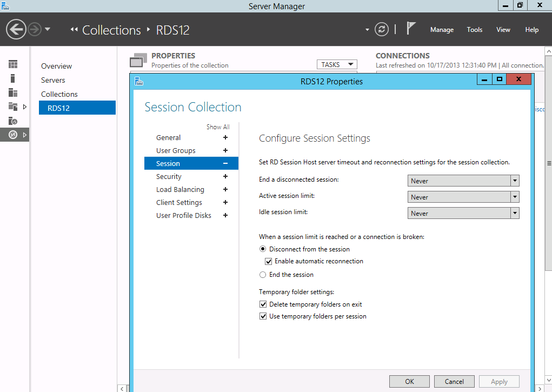This screenshot has height=392, width=552.
Task: Uncheck Delete temporary folders on exit
Action: coord(263,304)
